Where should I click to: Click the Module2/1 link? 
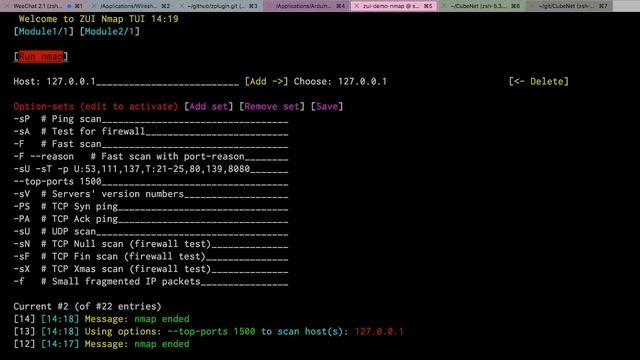point(110,31)
